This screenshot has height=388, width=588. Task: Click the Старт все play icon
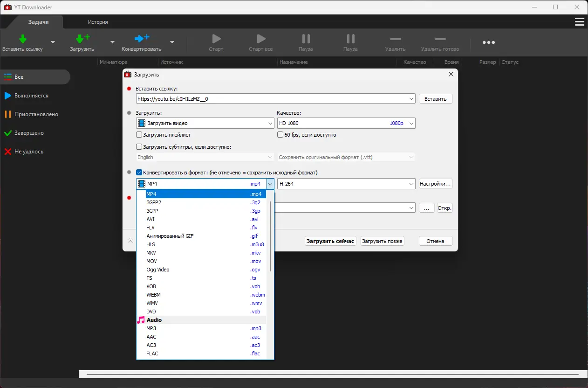261,39
